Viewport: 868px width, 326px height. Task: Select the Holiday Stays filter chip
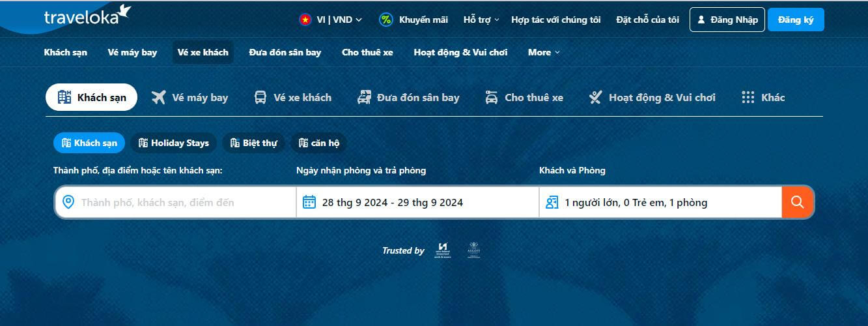point(174,143)
